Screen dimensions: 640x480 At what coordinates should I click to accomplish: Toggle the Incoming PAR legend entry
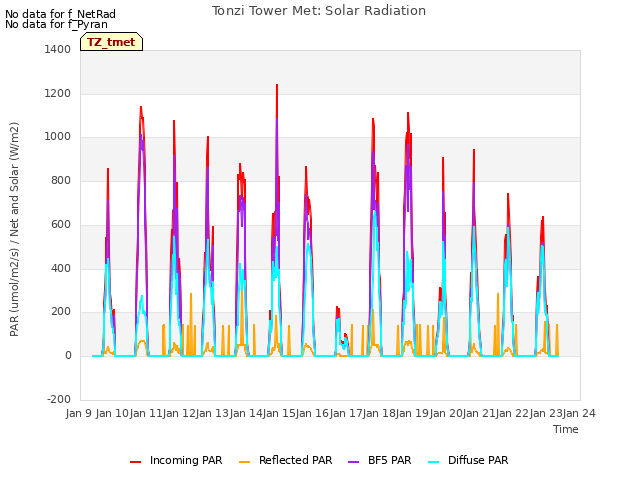pos(176,460)
